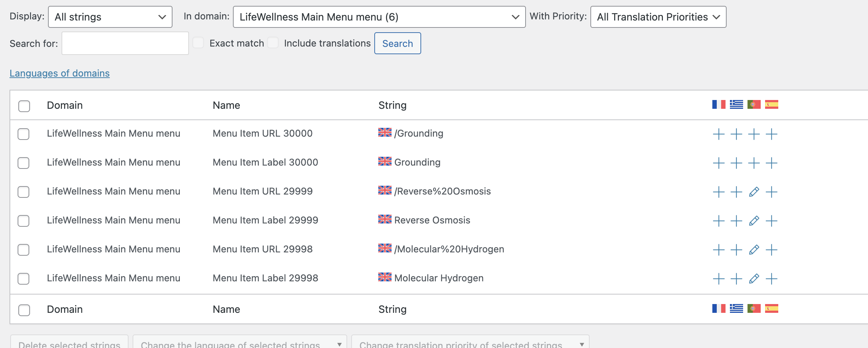The height and width of the screenshot is (348, 868).
Task: Tick the Exact match checkbox
Action: [x=199, y=43]
